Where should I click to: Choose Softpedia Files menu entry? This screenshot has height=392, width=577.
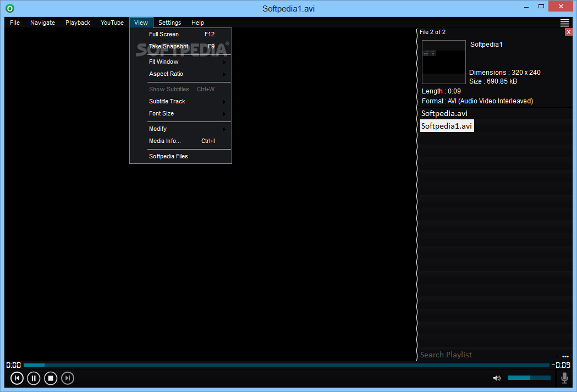[180, 156]
